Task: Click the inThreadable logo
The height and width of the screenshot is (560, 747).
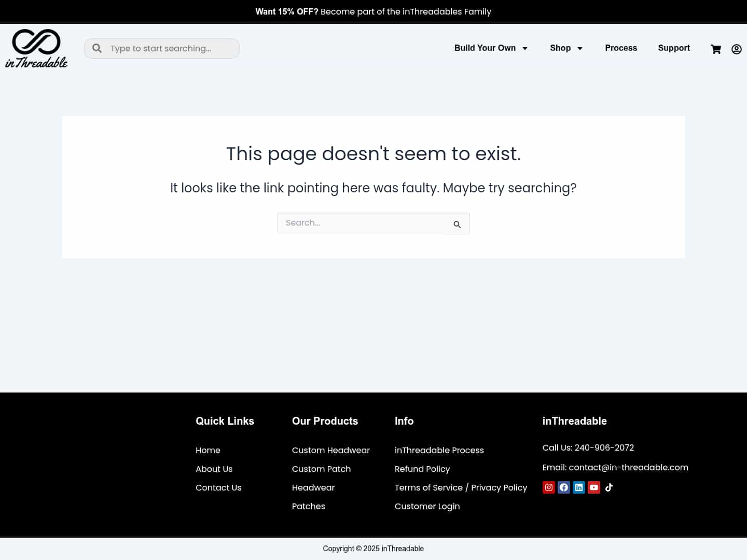Action: coord(36,48)
